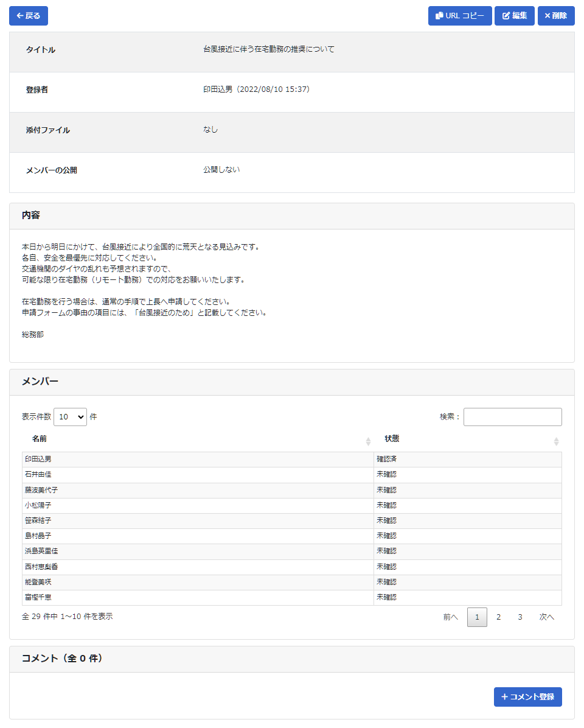
Task: Click the 状態 column header
Action: tap(392, 439)
